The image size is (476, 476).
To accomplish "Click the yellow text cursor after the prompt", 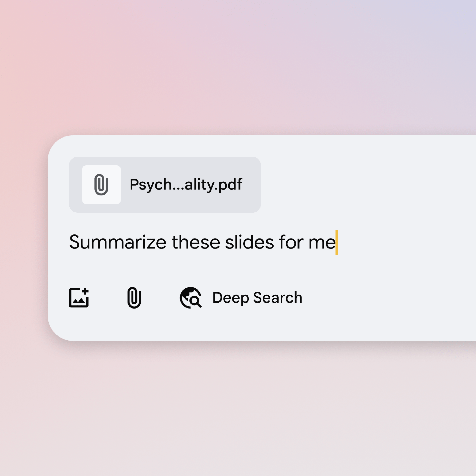I will point(337,242).
